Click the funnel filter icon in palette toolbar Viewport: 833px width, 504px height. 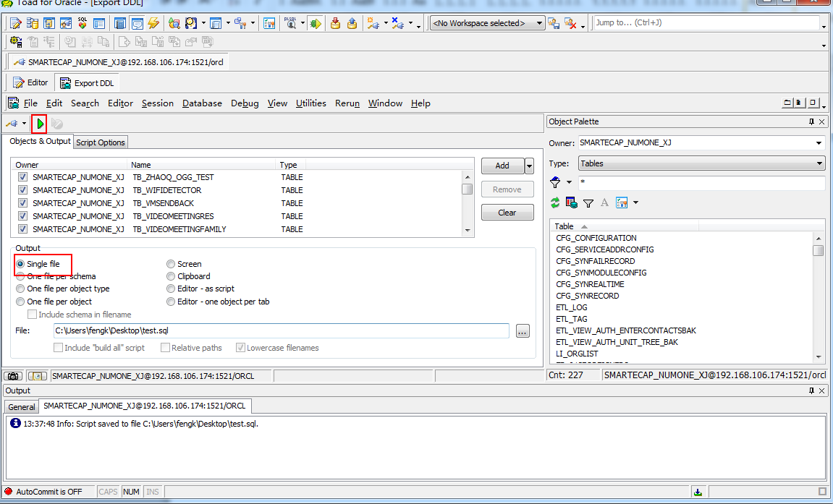pos(588,202)
